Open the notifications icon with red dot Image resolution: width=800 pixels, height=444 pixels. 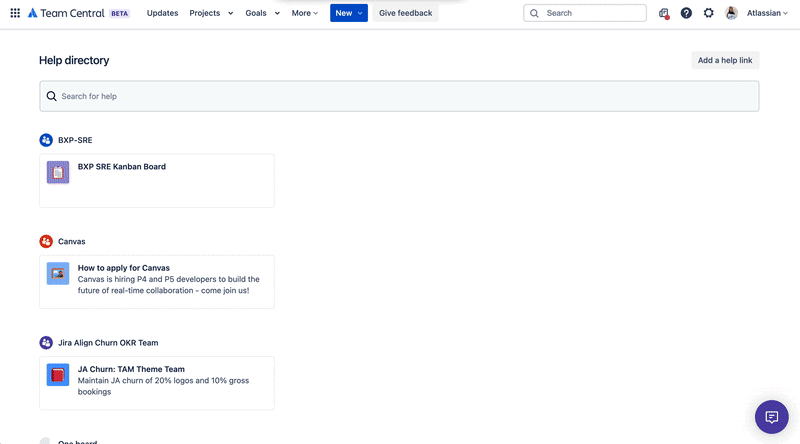663,13
